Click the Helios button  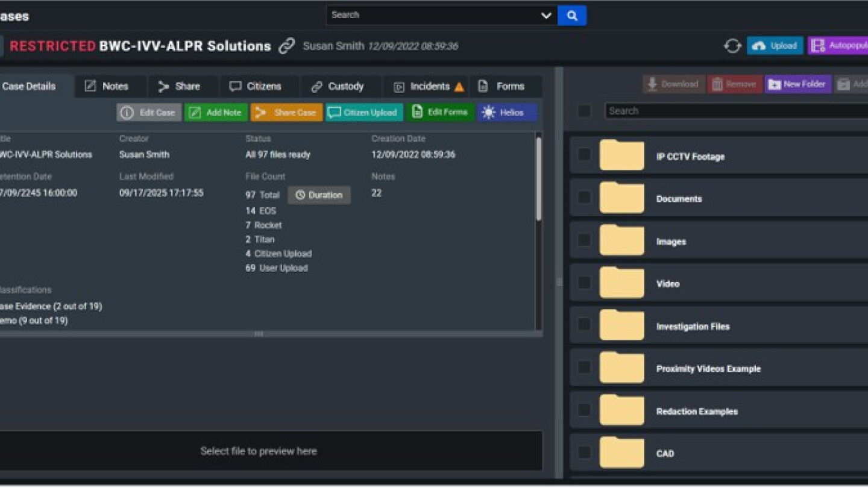(507, 113)
